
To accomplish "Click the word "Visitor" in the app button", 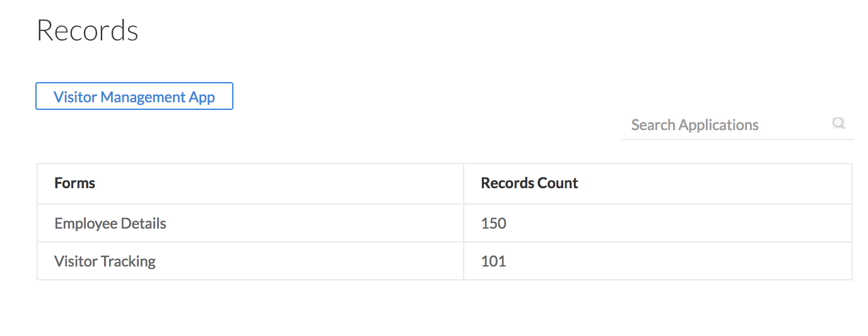I will (75, 97).
